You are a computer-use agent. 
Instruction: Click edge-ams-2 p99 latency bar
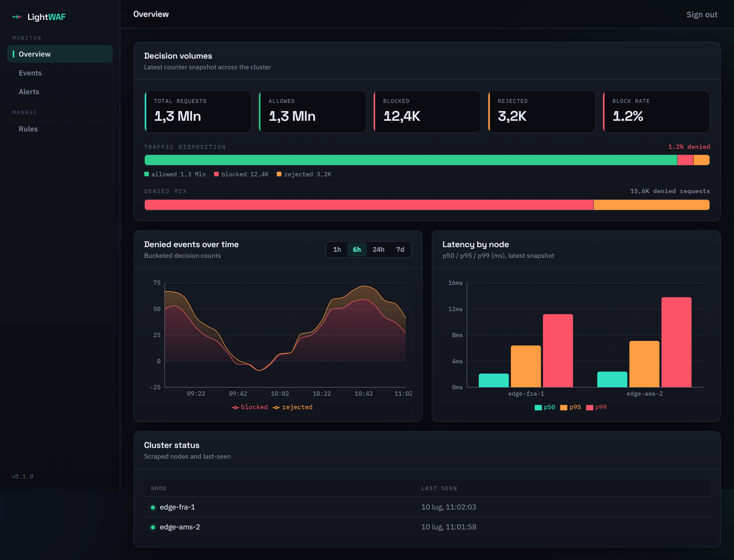[x=676, y=342]
